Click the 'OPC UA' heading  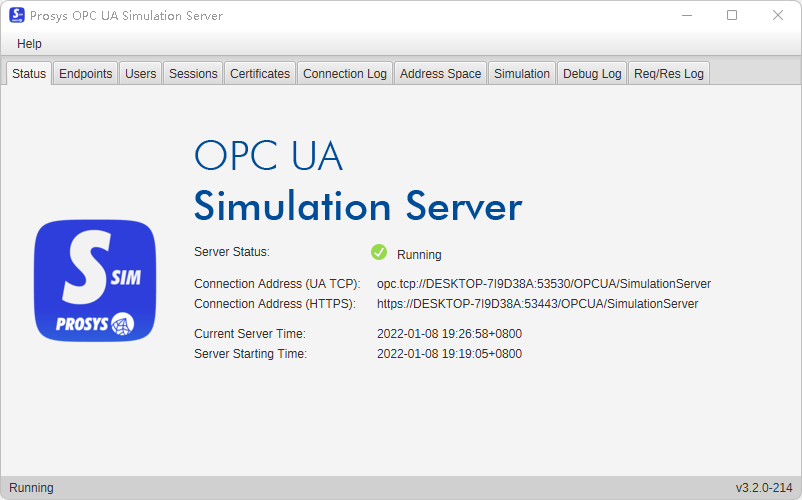click(x=269, y=155)
